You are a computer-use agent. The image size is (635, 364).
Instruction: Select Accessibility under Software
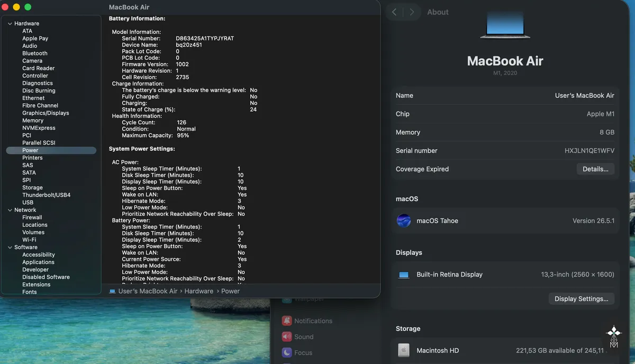[x=39, y=254]
